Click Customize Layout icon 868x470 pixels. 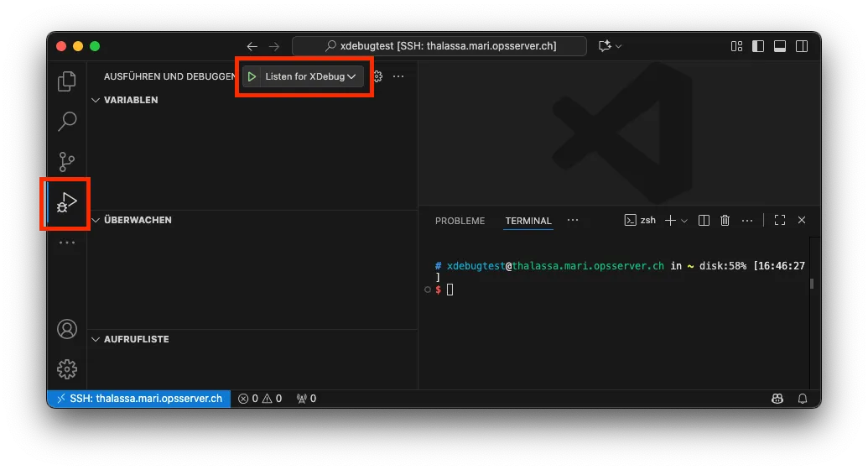coord(737,46)
